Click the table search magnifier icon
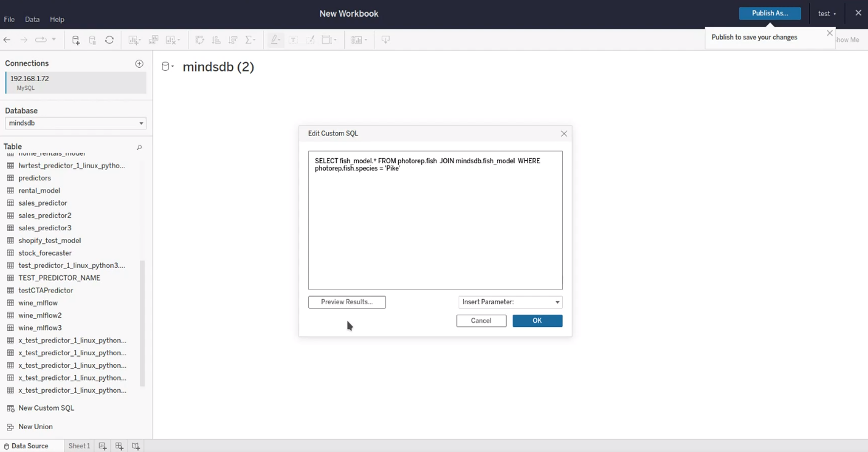Viewport: 868px width, 452px height. click(x=139, y=147)
